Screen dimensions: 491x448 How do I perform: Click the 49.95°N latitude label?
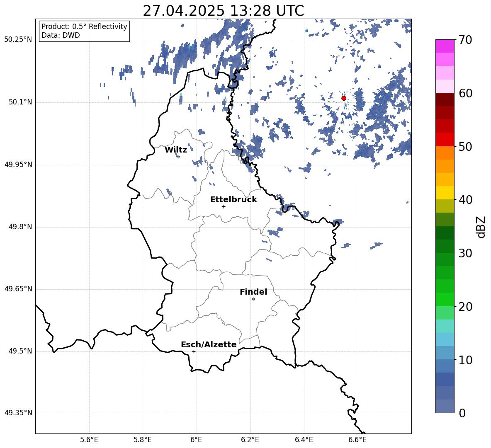pyautogui.click(x=18, y=165)
